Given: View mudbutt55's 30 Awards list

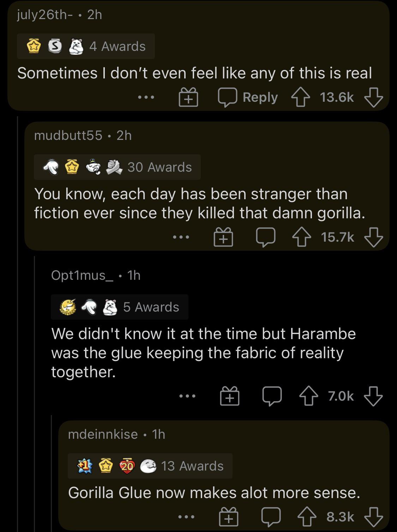Looking at the screenshot, I should [160, 167].
